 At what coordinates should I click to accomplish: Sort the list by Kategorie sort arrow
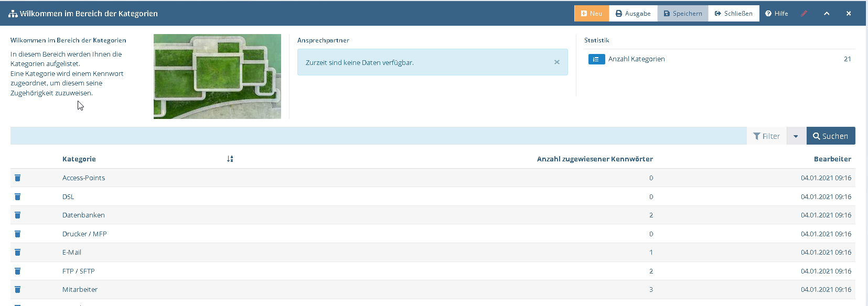click(230, 159)
